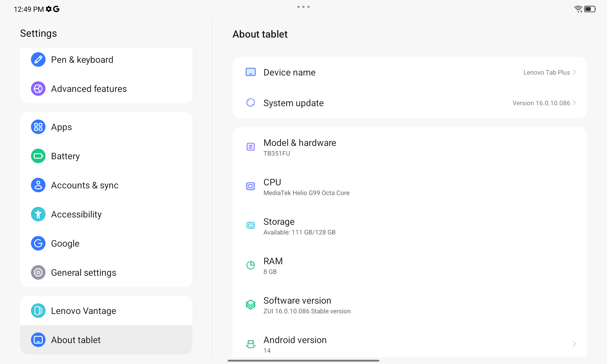This screenshot has width=607, height=364.
Task: Tap the Device name tablet icon
Action: pyautogui.click(x=251, y=72)
